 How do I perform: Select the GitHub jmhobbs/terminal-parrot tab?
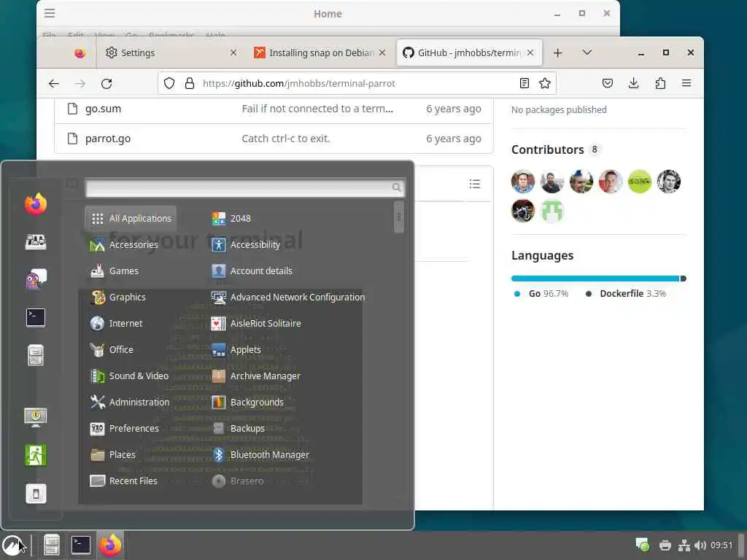point(469,52)
